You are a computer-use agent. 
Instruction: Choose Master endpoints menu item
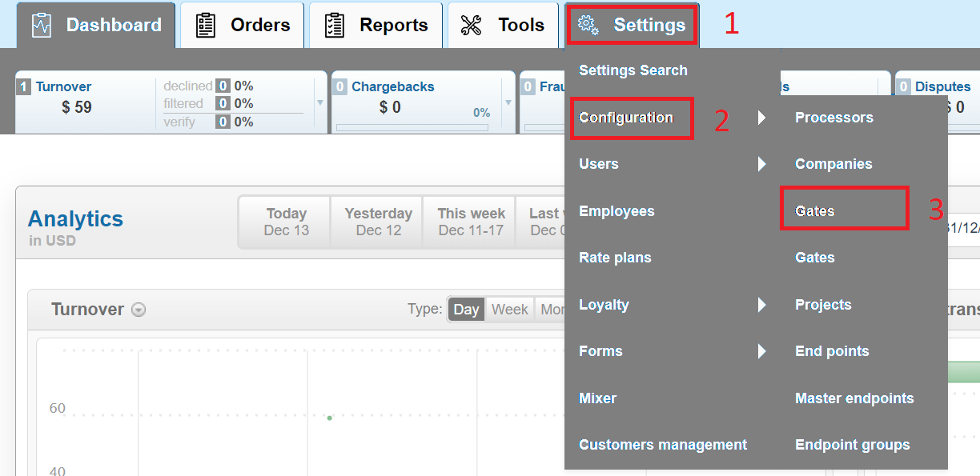point(853,398)
